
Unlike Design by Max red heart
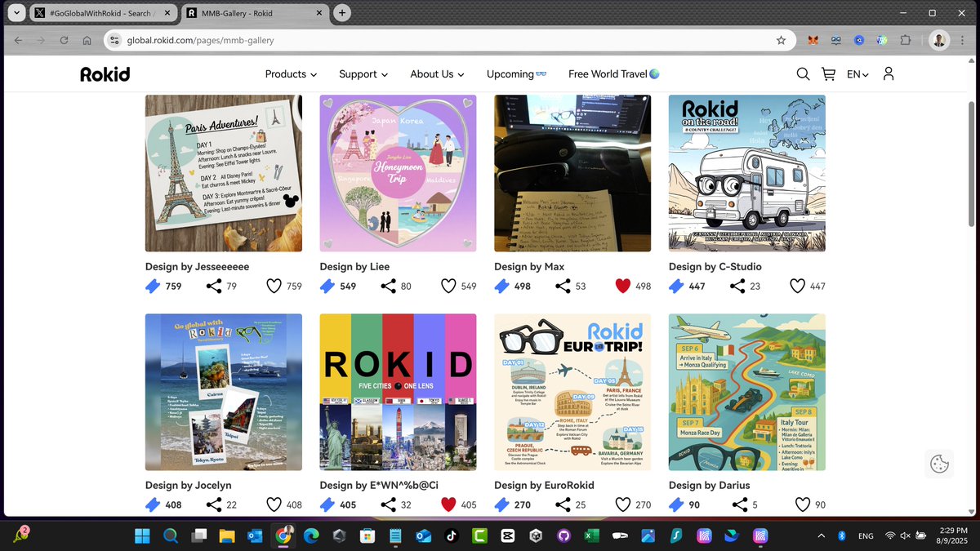tap(623, 286)
